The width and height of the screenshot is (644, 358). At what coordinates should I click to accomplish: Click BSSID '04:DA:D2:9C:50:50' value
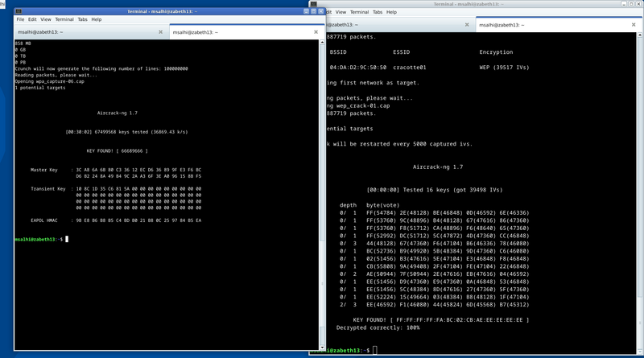(357, 68)
